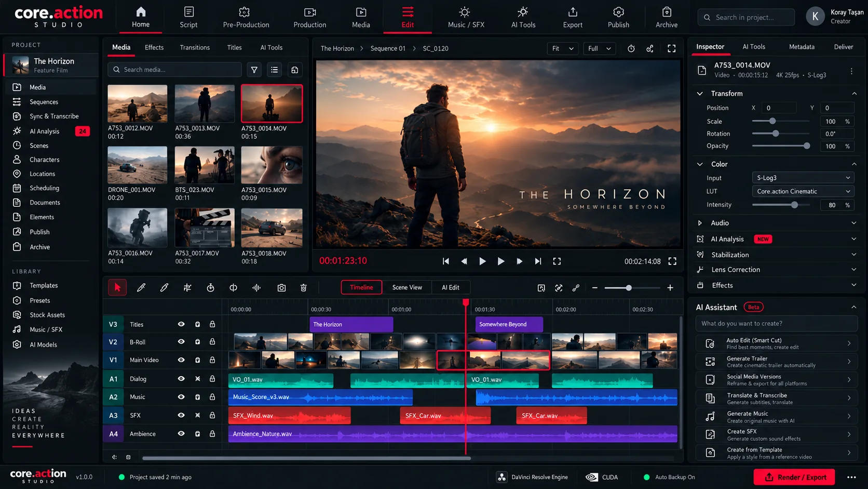Toggle mute icon on the A3 SFX track
The height and width of the screenshot is (489, 868).
tap(198, 415)
